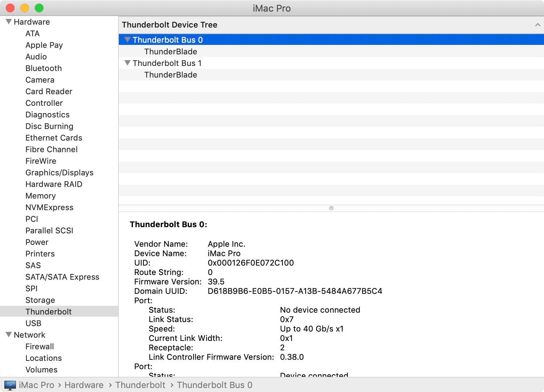Select Apple Pay in the sidebar
The image size is (544, 392).
(44, 45)
